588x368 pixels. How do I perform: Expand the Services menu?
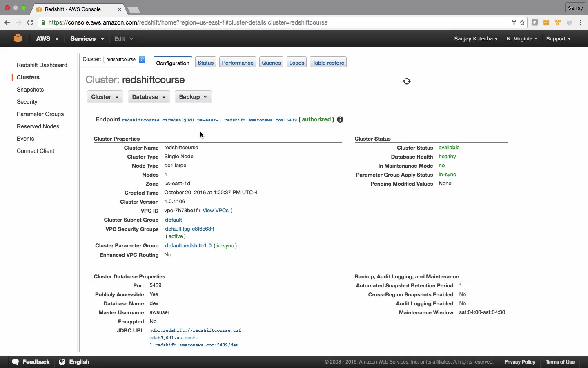pyautogui.click(x=87, y=39)
